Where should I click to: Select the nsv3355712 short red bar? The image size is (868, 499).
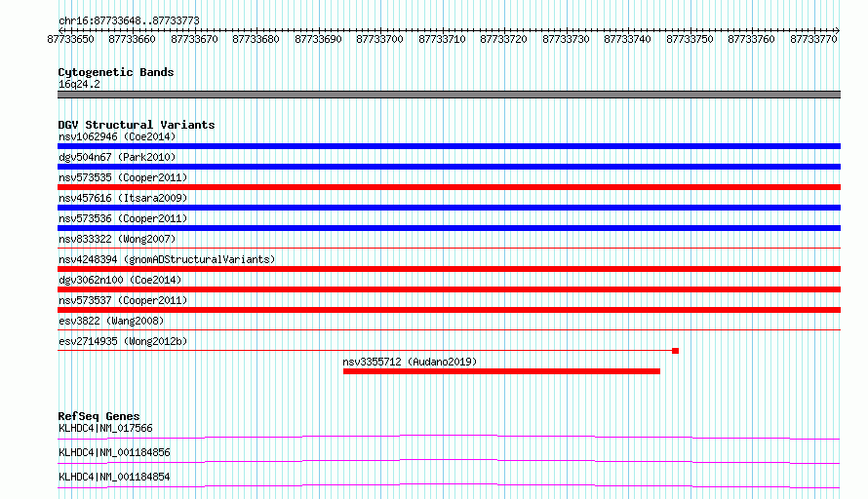tap(501, 371)
